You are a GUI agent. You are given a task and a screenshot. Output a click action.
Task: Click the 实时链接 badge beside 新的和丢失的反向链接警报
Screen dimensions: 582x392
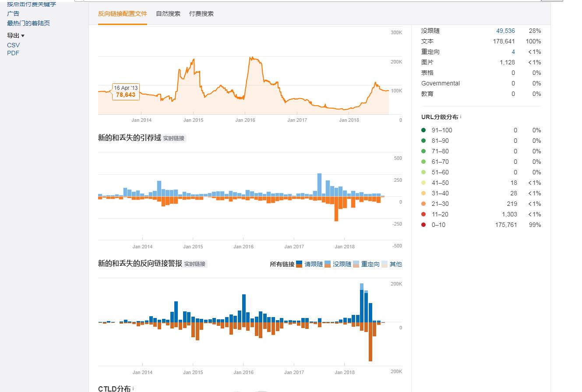[x=194, y=264]
